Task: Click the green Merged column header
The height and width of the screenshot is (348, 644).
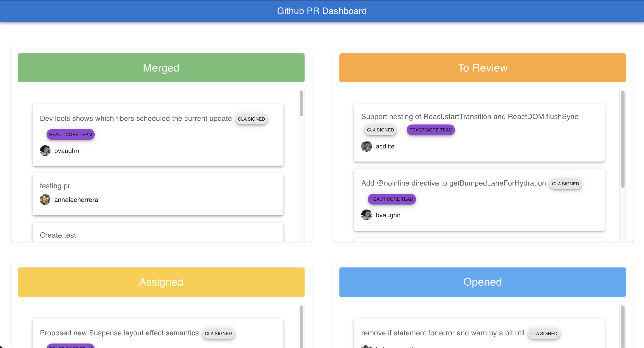Action: tap(161, 68)
